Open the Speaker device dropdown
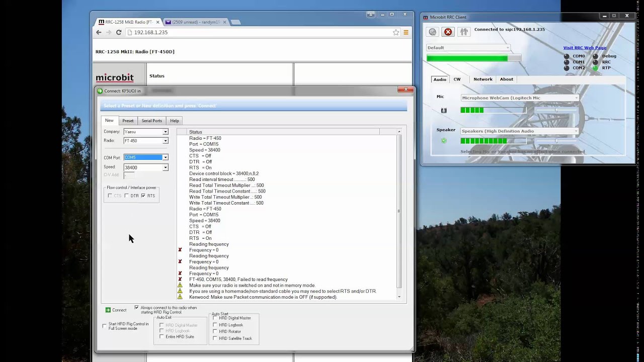This screenshot has width=644, height=362. click(520, 131)
